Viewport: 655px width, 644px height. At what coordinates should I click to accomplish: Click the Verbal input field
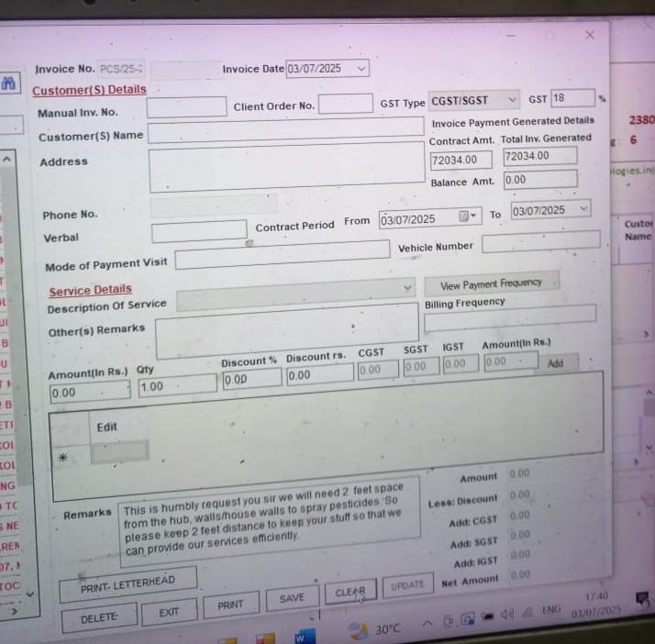(x=199, y=231)
